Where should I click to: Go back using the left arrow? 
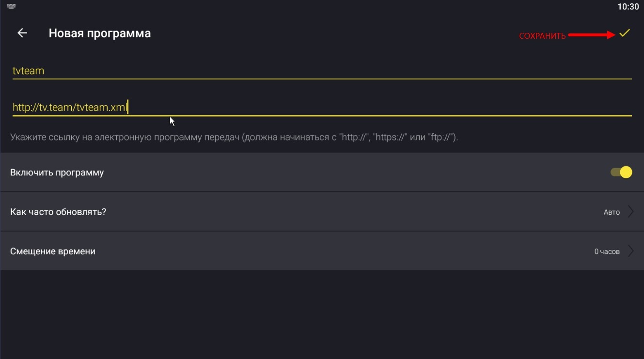click(x=22, y=33)
